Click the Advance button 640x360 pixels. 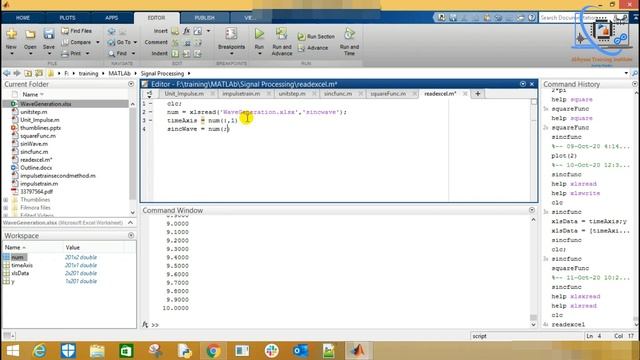click(x=313, y=48)
